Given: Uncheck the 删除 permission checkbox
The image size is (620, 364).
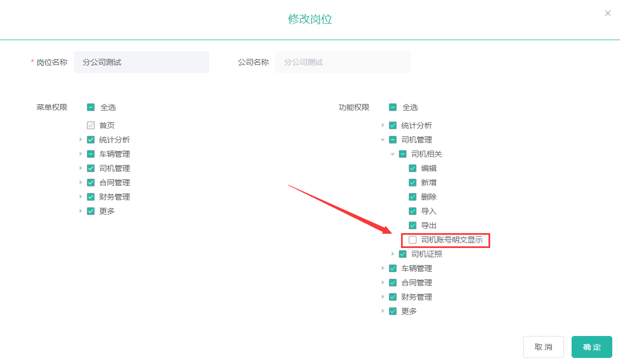Looking at the screenshot, I should pyautogui.click(x=413, y=197).
